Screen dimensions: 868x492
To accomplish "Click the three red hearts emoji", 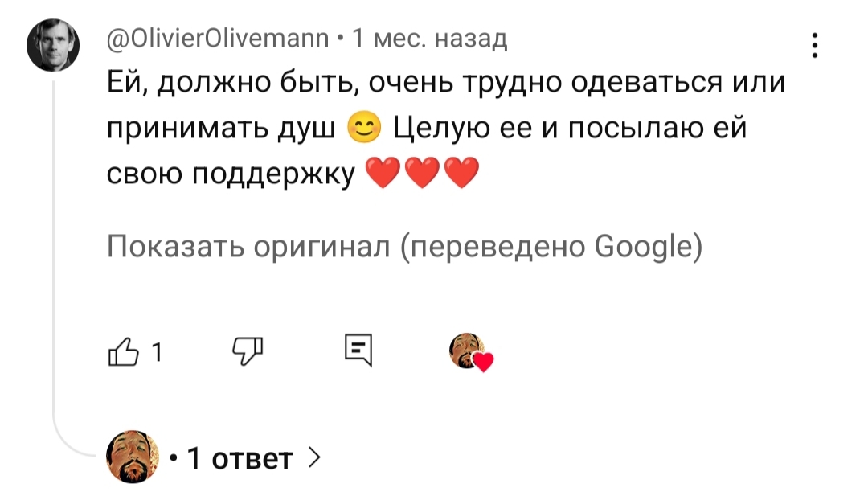I will (x=422, y=173).
